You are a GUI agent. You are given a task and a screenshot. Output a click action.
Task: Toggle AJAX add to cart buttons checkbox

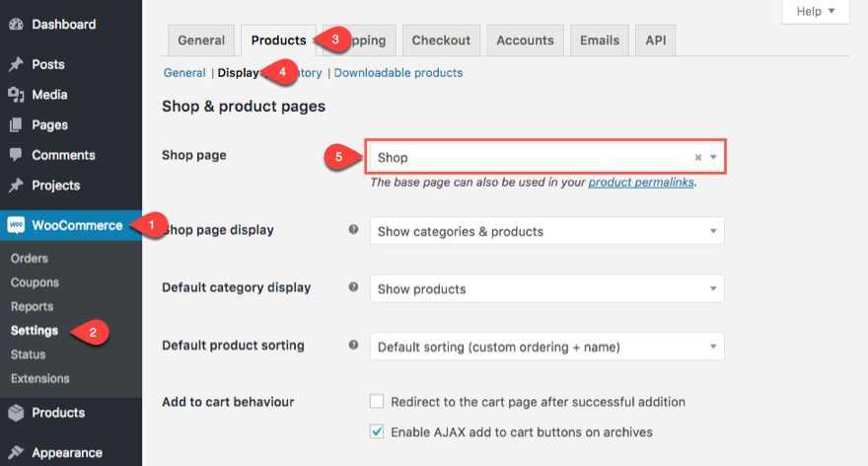(x=377, y=431)
